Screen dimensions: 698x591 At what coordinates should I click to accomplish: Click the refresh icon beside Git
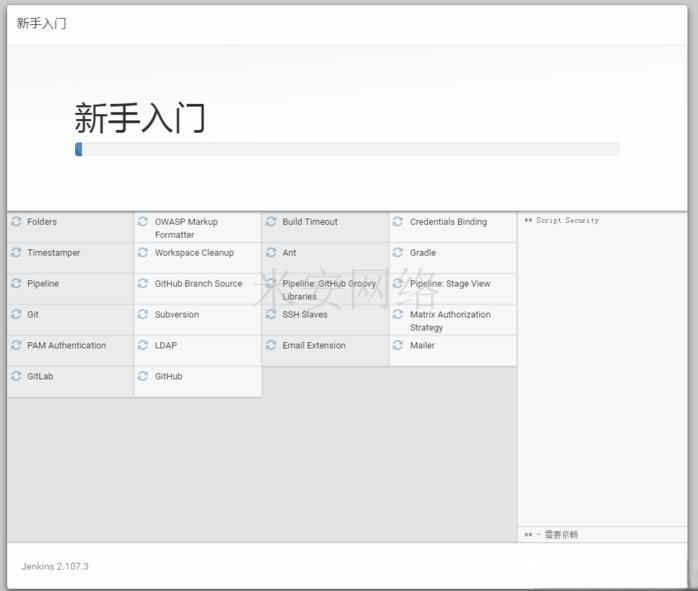tap(16, 314)
